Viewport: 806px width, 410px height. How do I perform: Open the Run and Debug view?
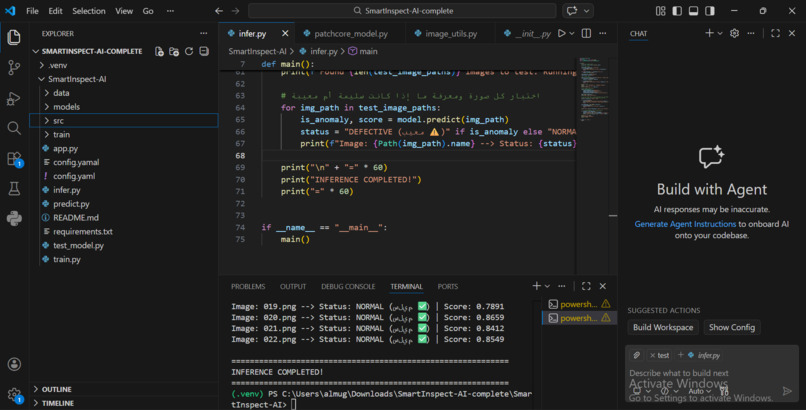coord(14,98)
